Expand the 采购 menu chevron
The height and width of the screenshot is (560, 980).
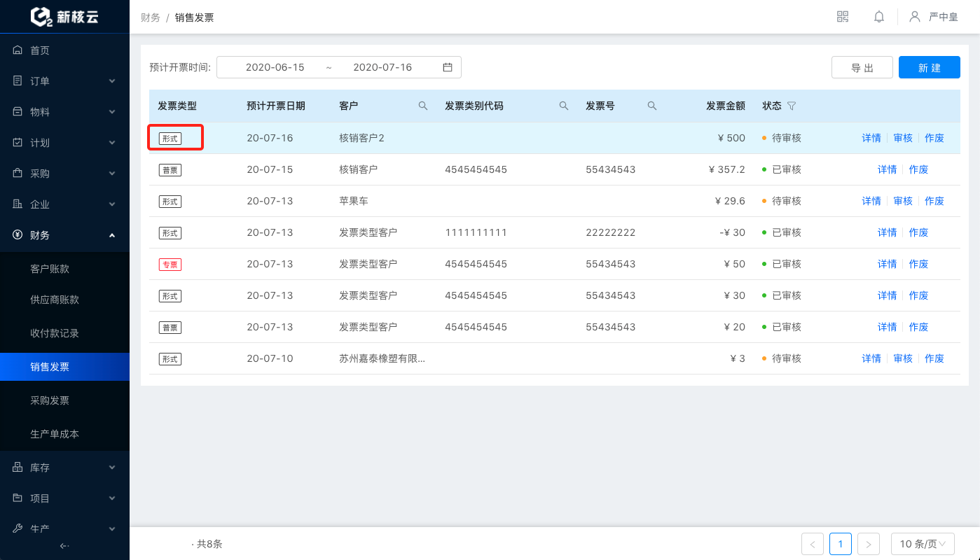tap(112, 174)
